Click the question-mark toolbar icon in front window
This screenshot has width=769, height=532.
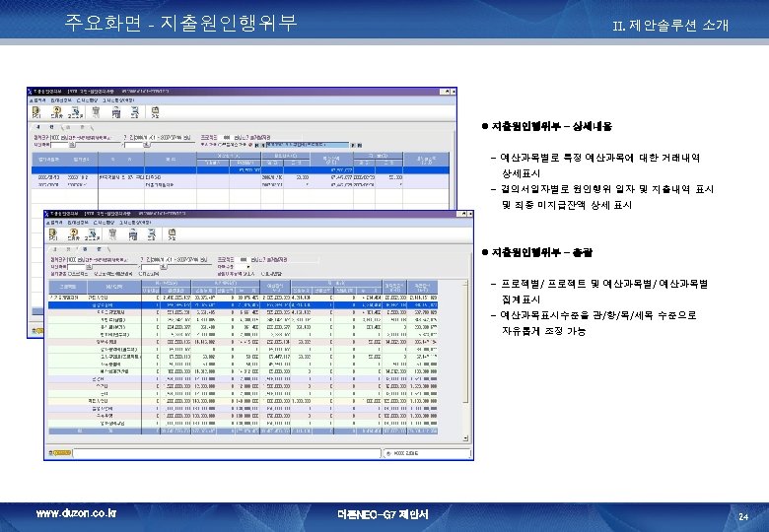click(x=74, y=234)
